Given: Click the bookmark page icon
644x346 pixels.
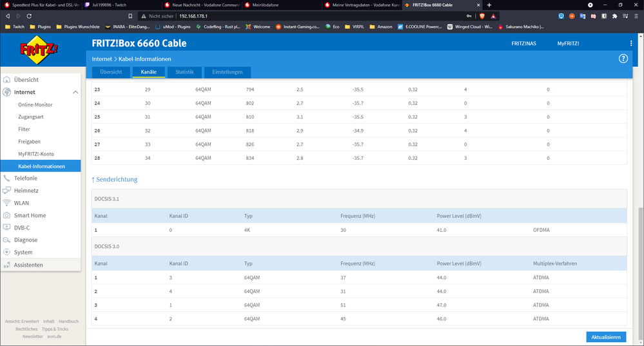Looking at the screenshot, I should (x=130, y=16).
